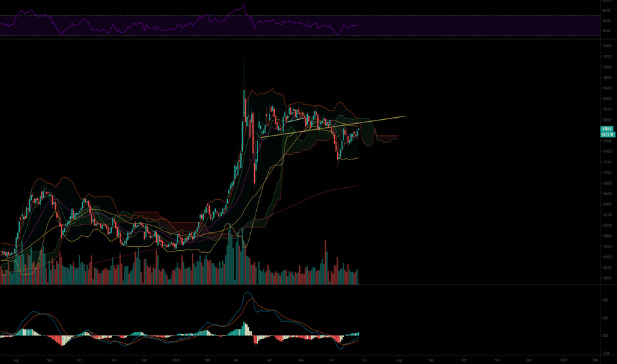Click the "18000" price axis label
The image size is (617, 364).
tap(607, 120)
